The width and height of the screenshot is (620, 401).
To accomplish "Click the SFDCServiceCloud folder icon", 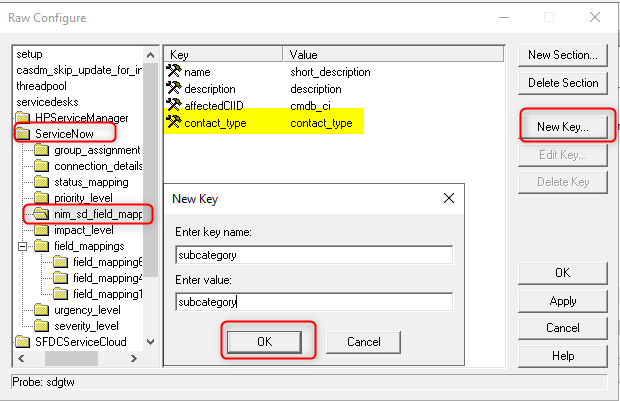I will (23, 342).
